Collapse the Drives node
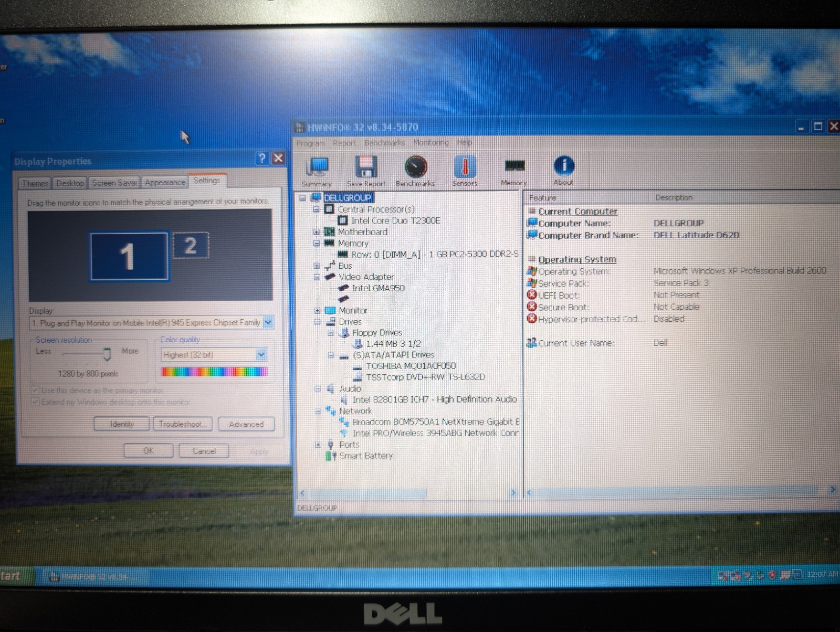Image resolution: width=840 pixels, height=632 pixels. click(x=317, y=322)
